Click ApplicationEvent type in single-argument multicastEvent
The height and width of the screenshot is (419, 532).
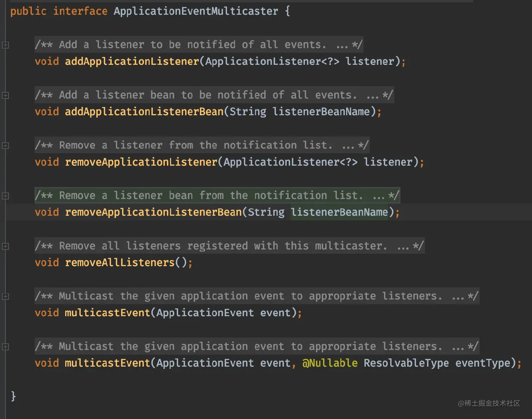click(x=205, y=313)
